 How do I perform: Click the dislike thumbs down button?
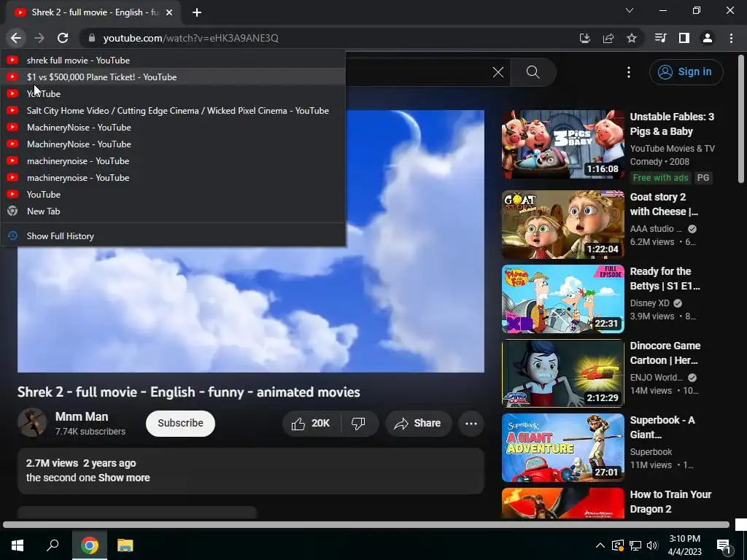click(x=359, y=424)
